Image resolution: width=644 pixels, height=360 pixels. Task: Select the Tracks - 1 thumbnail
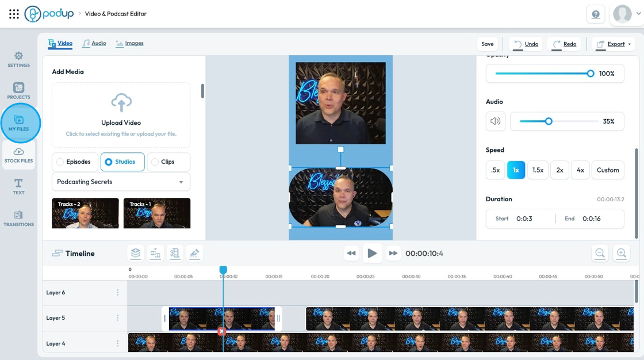click(x=157, y=213)
